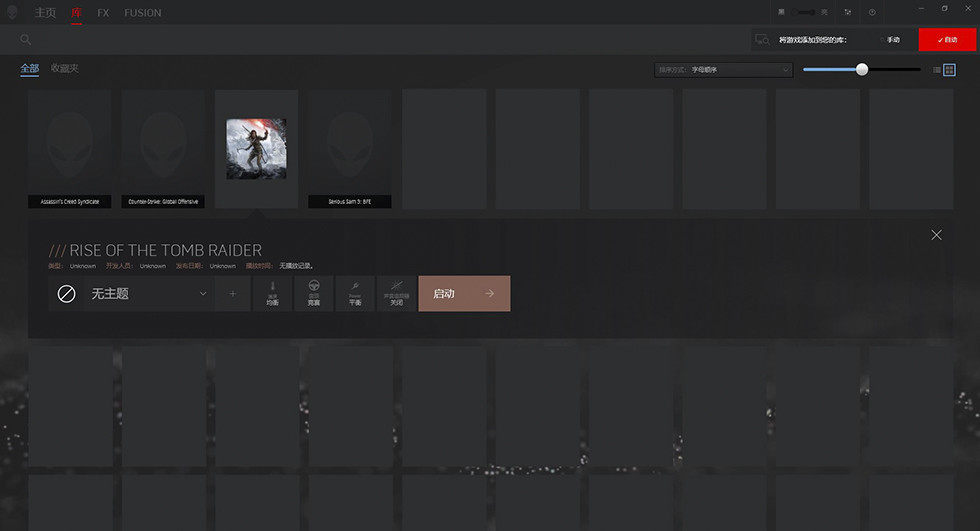
Task: Click the overclock profile icon (关闭)
Action: point(396,294)
